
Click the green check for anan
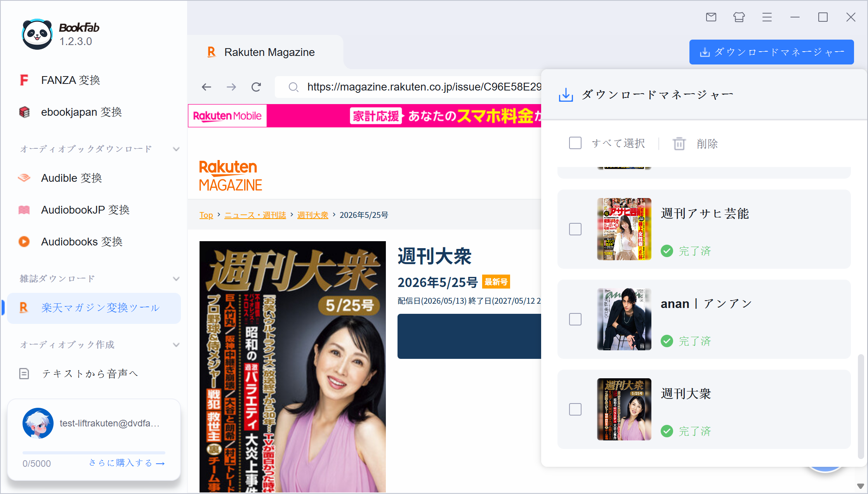point(667,341)
